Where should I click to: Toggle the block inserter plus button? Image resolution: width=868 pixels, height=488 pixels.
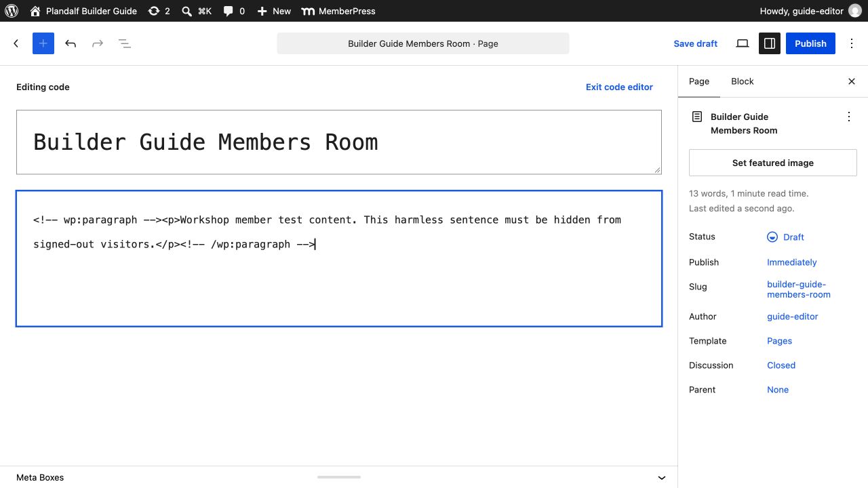(x=43, y=43)
